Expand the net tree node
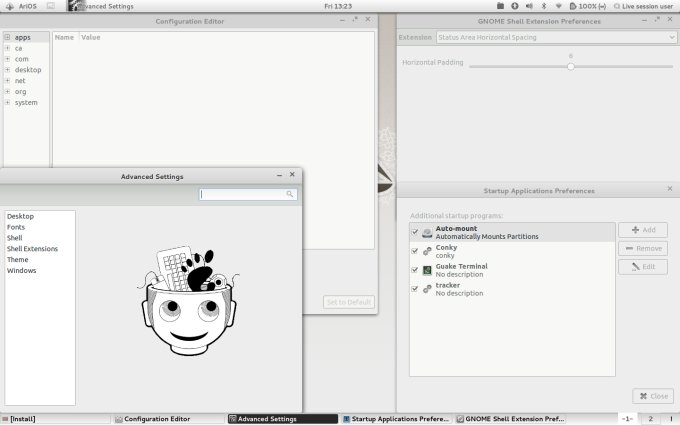680x425 pixels. point(7,81)
